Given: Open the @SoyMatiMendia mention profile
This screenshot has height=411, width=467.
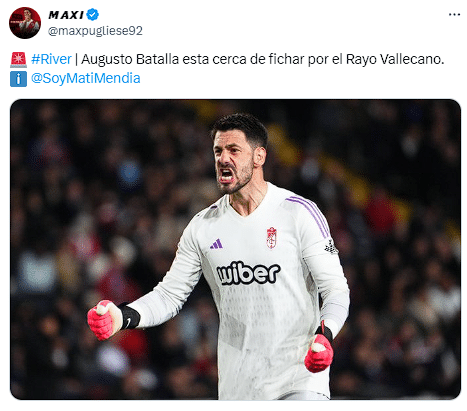Looking at the screenshot, I should (86, 78).
